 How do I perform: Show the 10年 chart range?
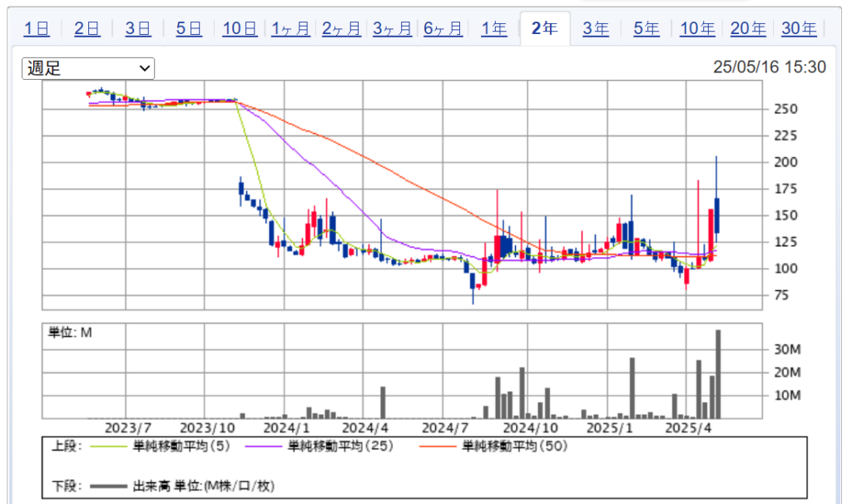pos(697,28)
